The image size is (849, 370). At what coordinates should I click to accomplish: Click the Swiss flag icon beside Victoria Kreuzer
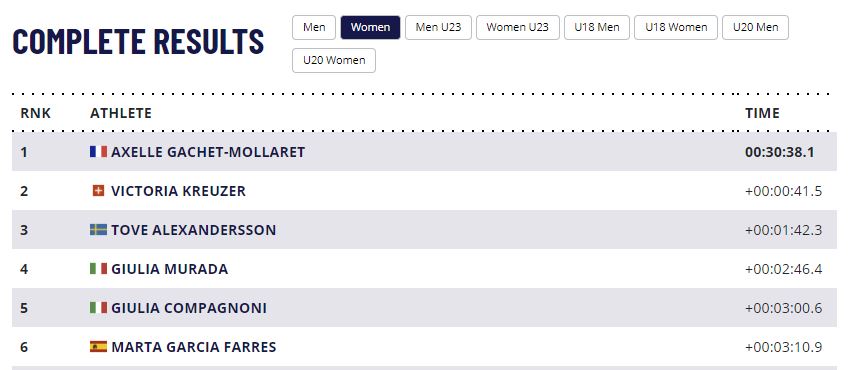(98, 191)
